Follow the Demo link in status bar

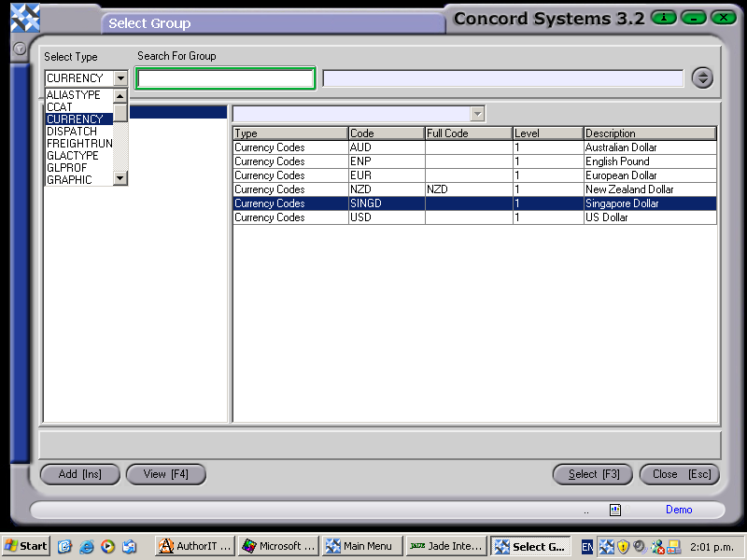coord(679,510)
